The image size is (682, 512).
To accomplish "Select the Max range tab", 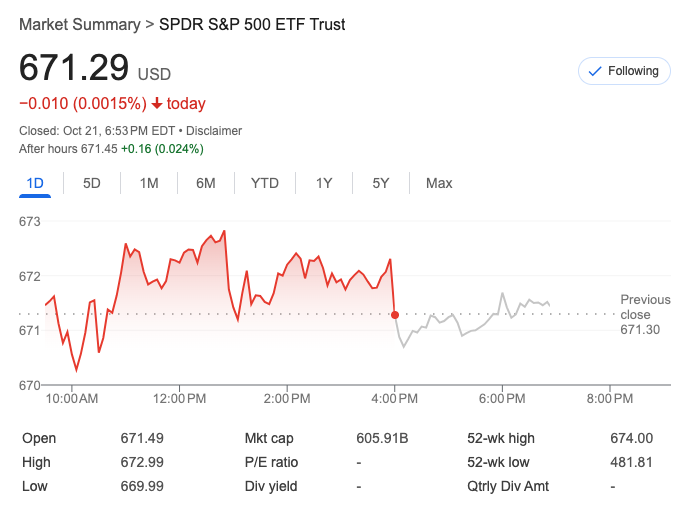I will (x=439, y=183).
